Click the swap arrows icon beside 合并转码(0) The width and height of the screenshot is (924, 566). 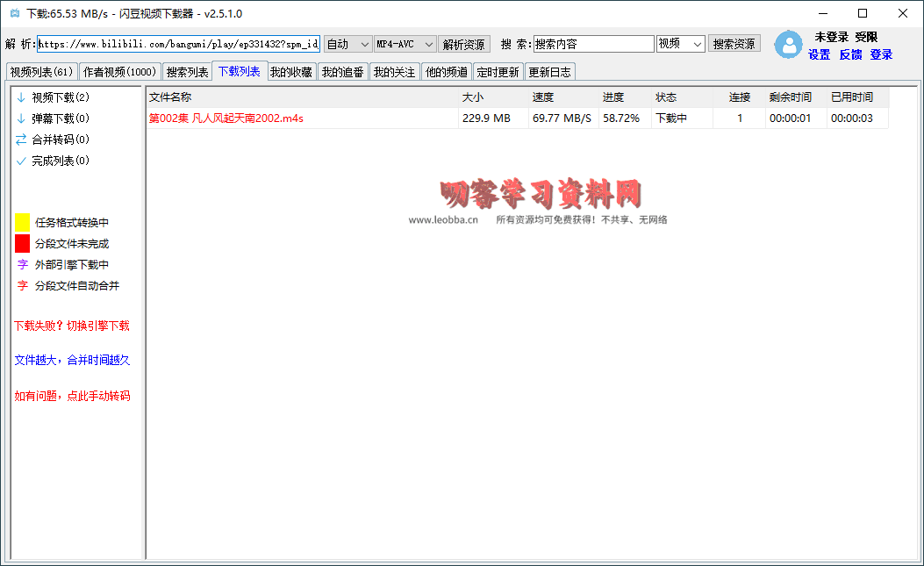click(x=21, y=140)
